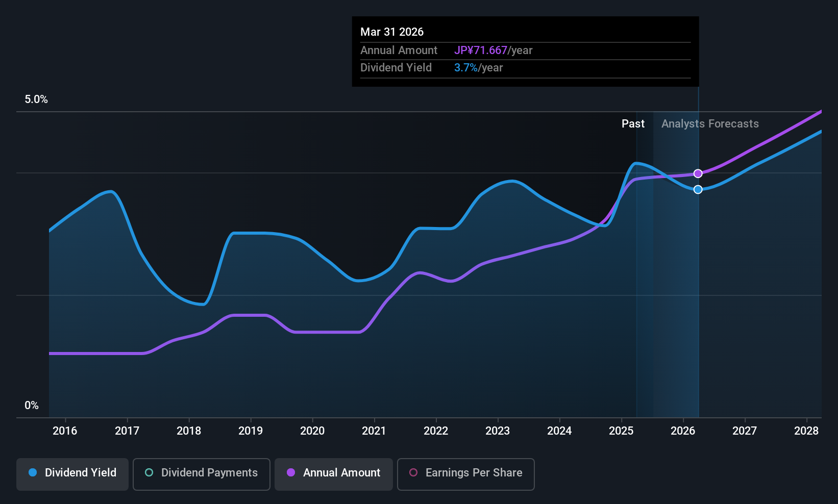Click the Past section label
Screen dimensions: 838x504
[633, 124]
